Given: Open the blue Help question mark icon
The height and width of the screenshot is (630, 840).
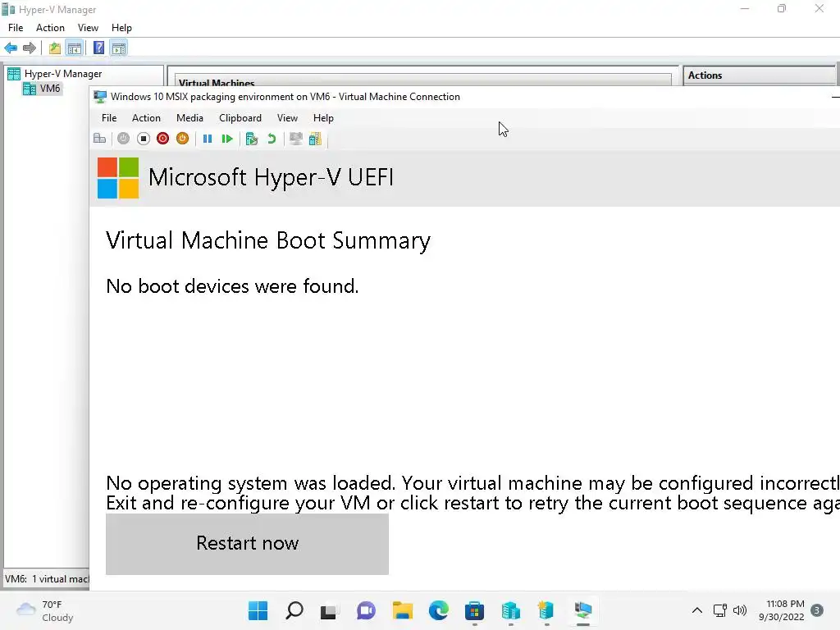Looking at the screenshot, I should [98, 48].
